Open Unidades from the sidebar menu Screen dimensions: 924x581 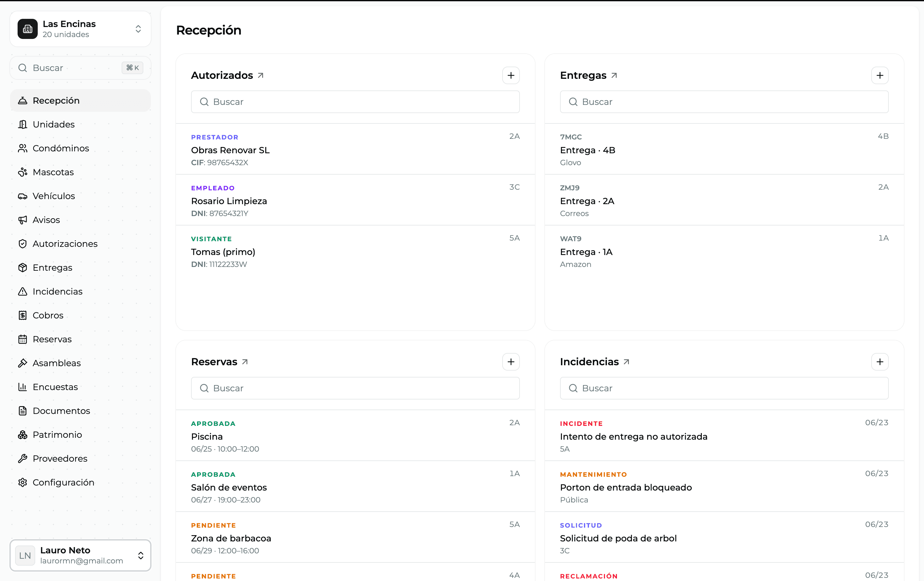pyautogui.click(x=80, y=124)
